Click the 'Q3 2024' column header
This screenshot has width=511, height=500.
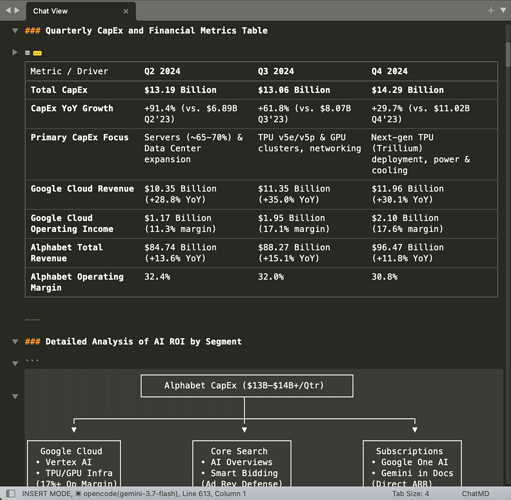[276, 71]
